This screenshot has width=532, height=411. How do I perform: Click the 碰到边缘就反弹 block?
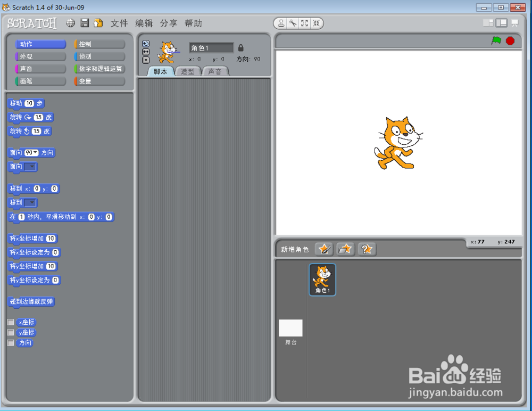[x=31, y=302]
